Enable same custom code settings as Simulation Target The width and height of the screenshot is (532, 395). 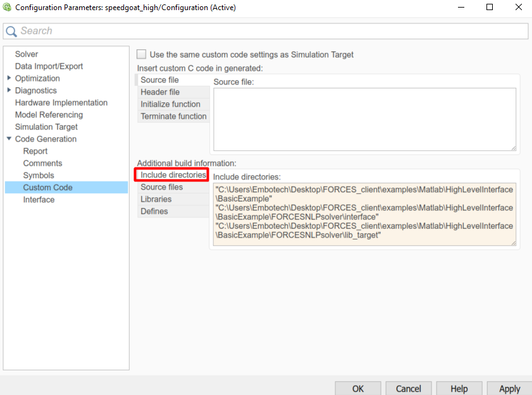click(x=142, y=54)
